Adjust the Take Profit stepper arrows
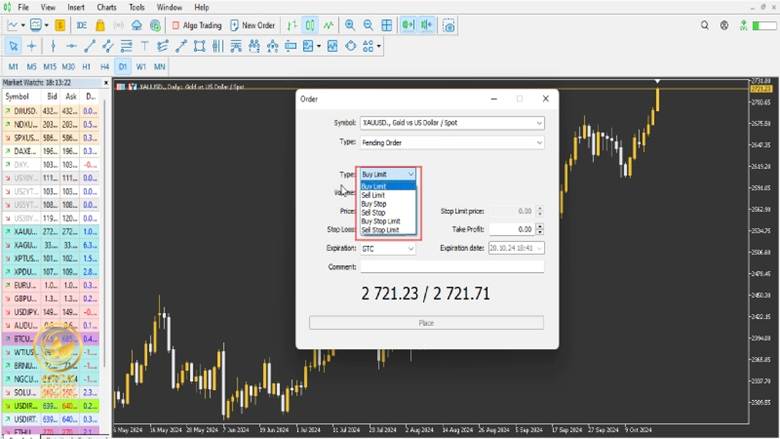Viewport: 780px width, 439px height. coord(540,229)
